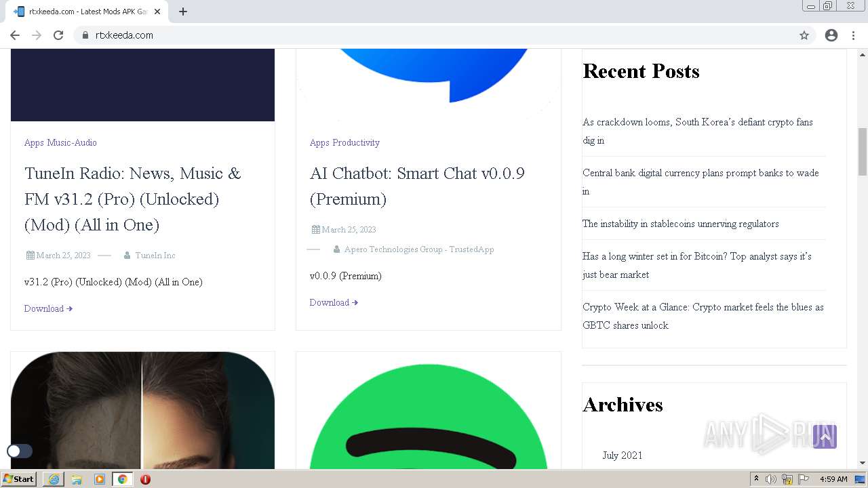
Task: Click the lock icon in address bar
Action: click(x=85, y=35)
